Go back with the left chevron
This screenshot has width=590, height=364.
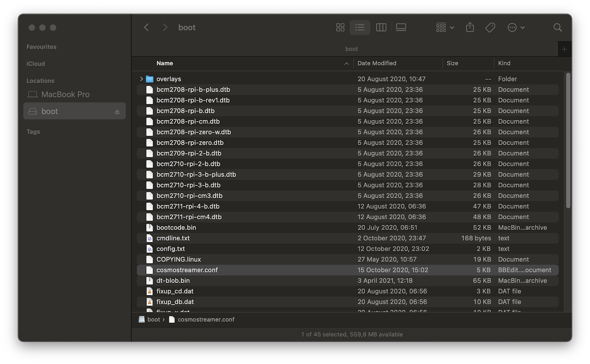click(x=147, y=28)
